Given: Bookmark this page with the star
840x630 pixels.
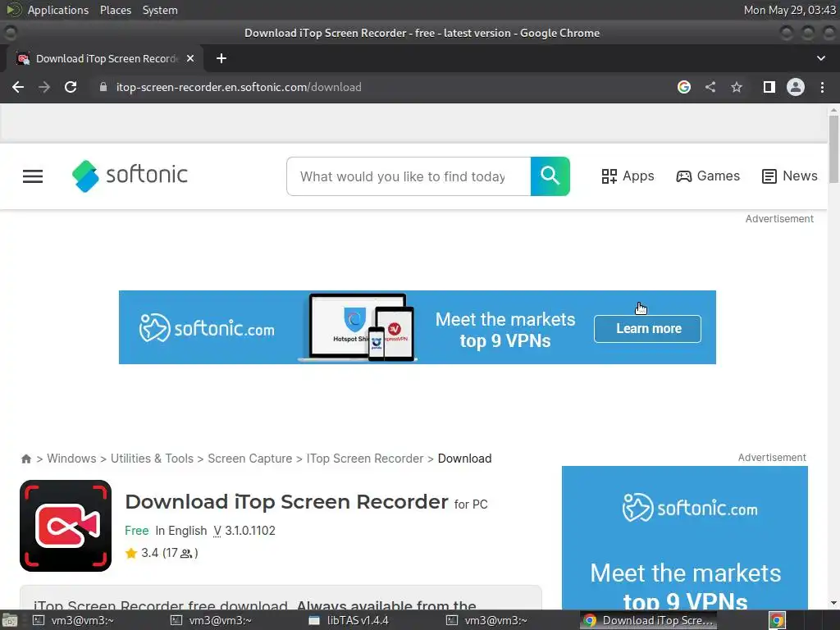Looking at the screenshot, I should (737, 87).
